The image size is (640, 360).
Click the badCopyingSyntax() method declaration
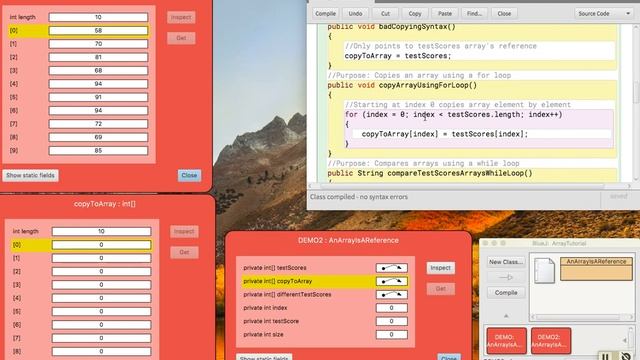click(391, 27)
